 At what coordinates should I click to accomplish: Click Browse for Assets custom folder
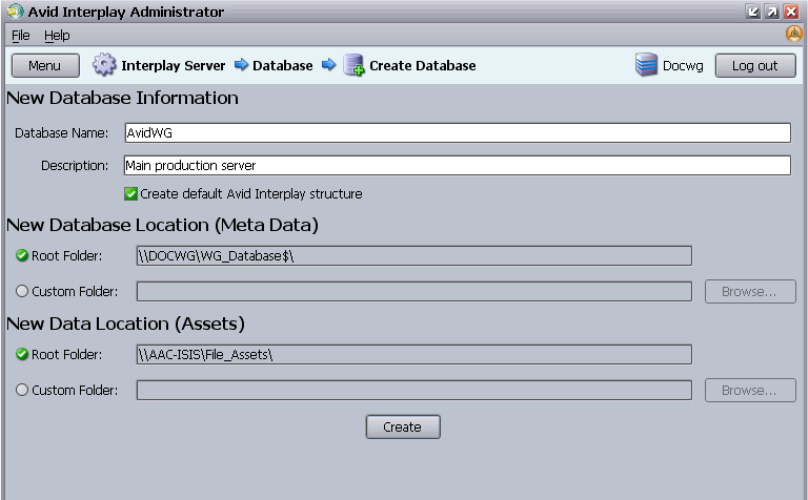750,391
